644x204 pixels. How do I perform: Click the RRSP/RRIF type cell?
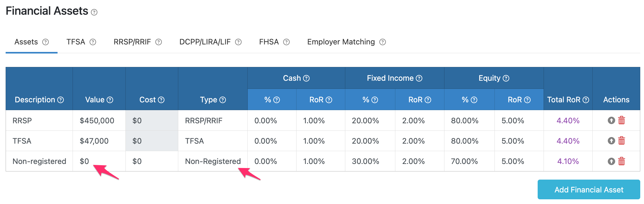[213, 120]
